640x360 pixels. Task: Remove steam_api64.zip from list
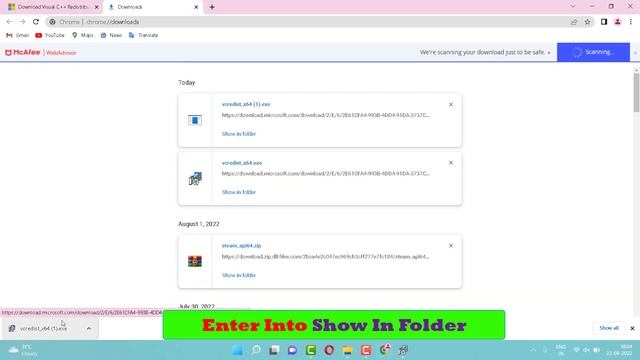tap(451, 246)
